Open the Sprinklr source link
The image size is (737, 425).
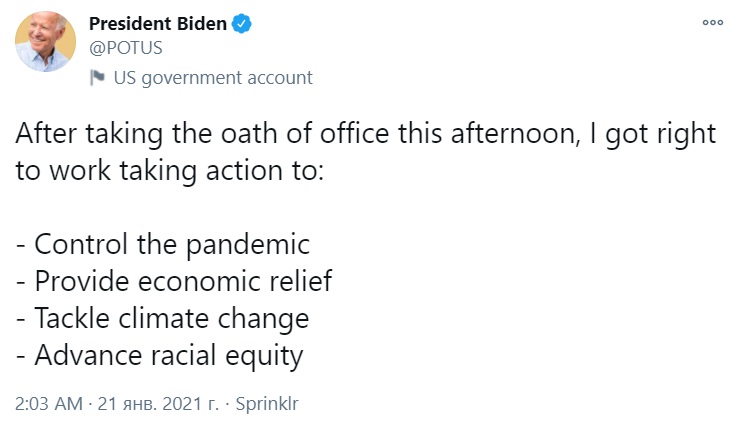tap(265, 404)
